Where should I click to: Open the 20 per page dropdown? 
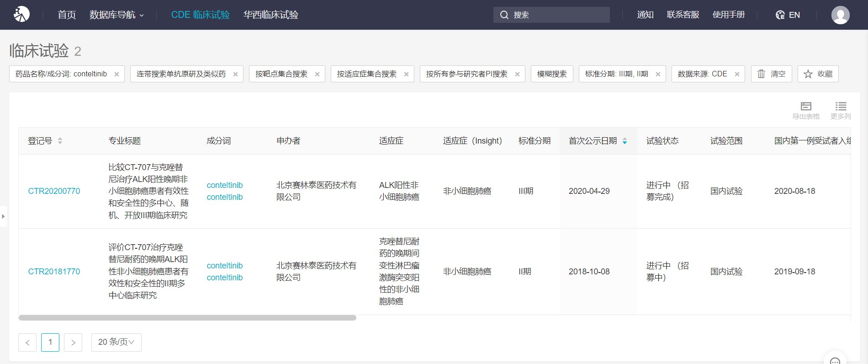[x=116, y=342]
